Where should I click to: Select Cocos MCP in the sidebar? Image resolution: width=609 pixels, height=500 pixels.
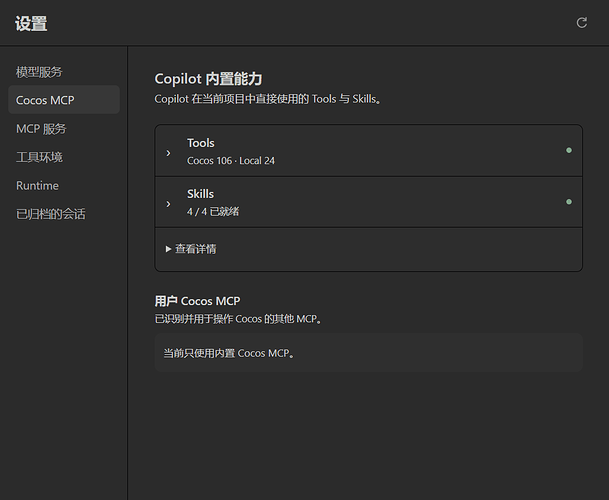[x=64, y=100]
